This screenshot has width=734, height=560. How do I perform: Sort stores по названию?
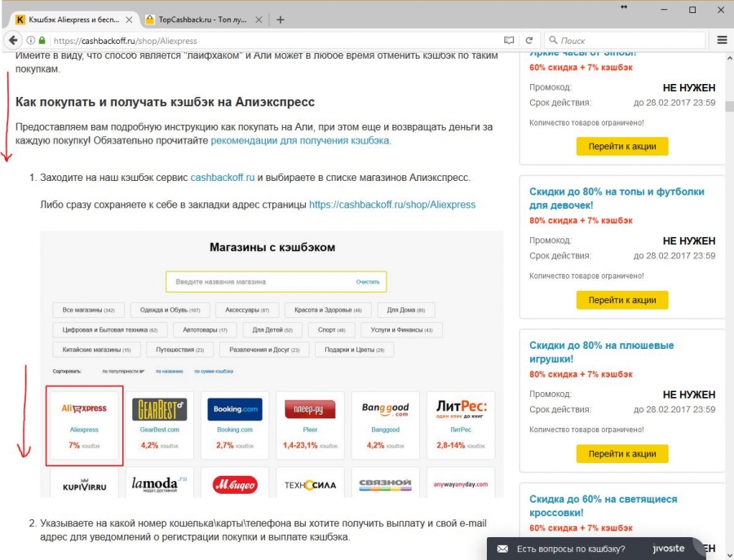(x=170, y=371)
